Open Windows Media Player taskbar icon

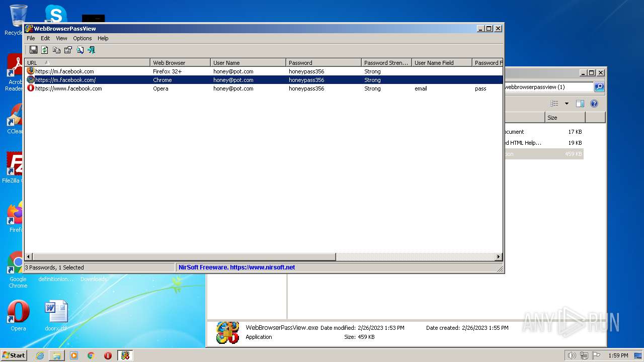[x=74, y=355]
